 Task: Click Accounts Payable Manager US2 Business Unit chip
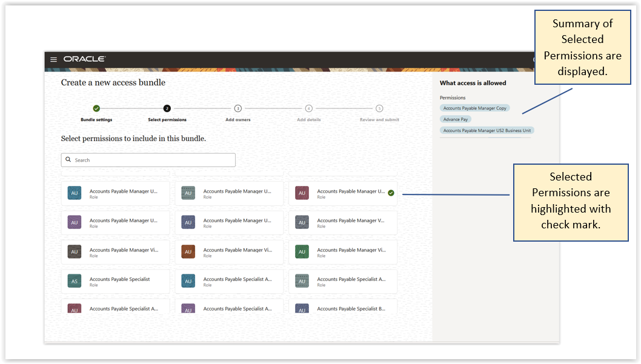click(x=488, y=130)
